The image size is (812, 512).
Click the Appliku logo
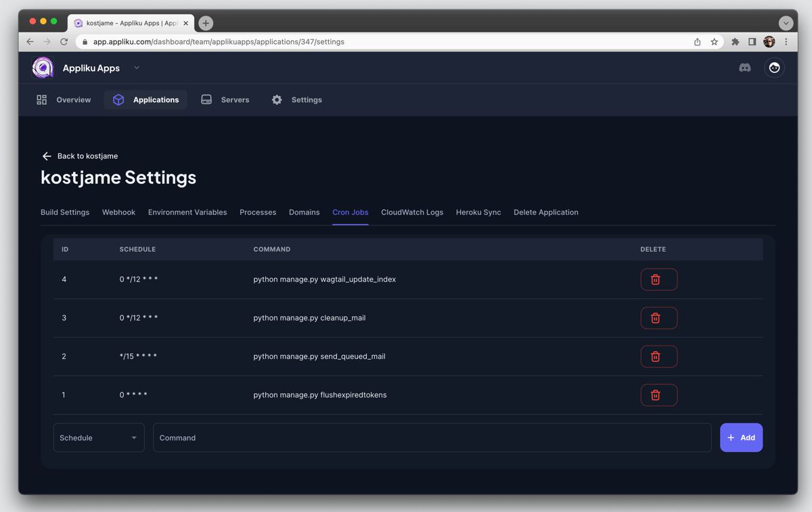(x=43, y=68)
